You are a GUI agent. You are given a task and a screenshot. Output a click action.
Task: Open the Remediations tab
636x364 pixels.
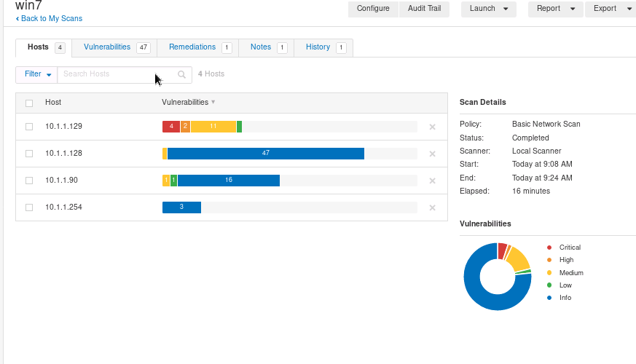tap(198, 48)
